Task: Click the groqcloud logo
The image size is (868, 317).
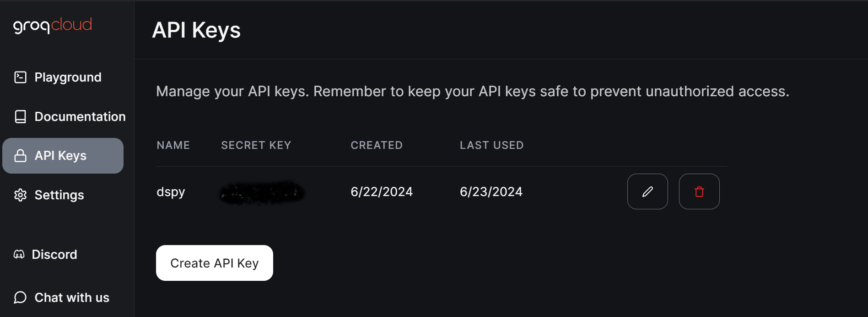Action: click(x=53, y=25)
